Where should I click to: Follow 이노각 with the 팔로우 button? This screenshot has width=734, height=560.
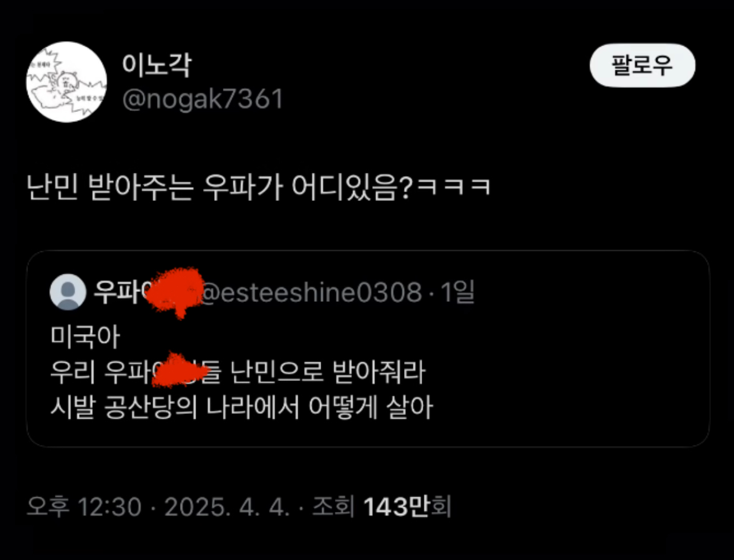point(642,65)
